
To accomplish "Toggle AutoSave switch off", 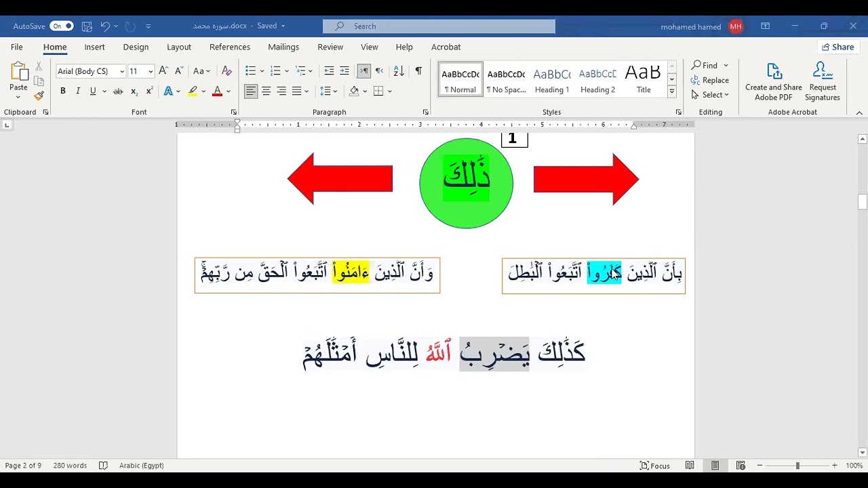I will click(62, 26).
